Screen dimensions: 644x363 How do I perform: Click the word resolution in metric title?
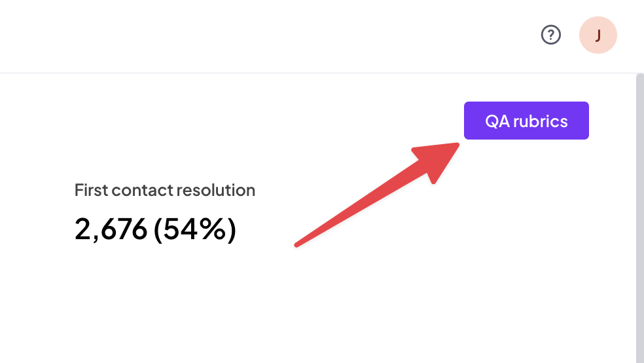coord(215,190)
